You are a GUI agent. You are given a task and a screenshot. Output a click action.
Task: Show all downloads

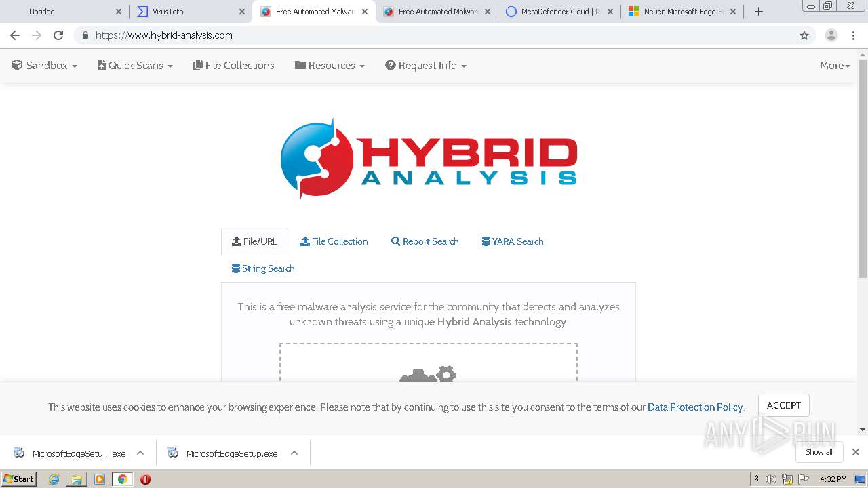coord(819,452)
